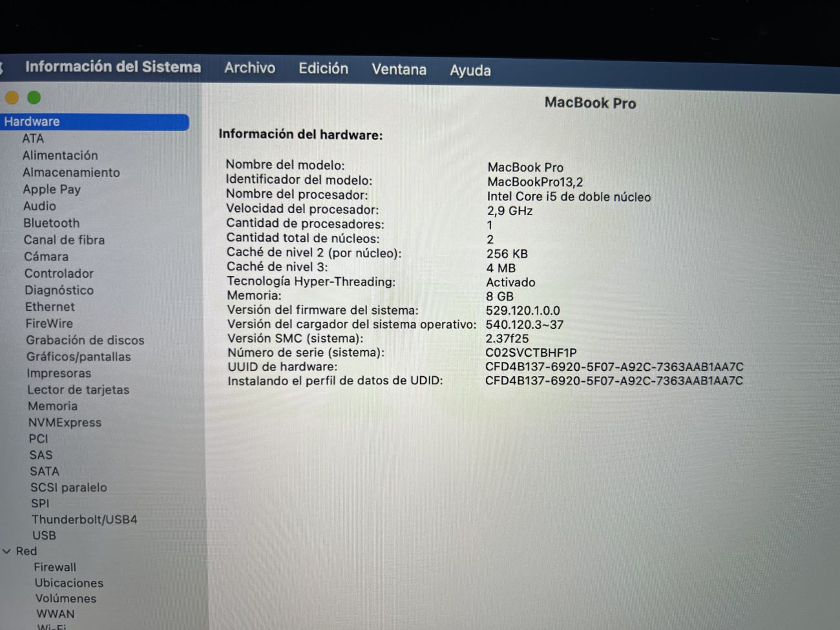This screenshot has width=840, height=630.
Task: Click the MacBook Pro window title
Action: click(590, 103)
